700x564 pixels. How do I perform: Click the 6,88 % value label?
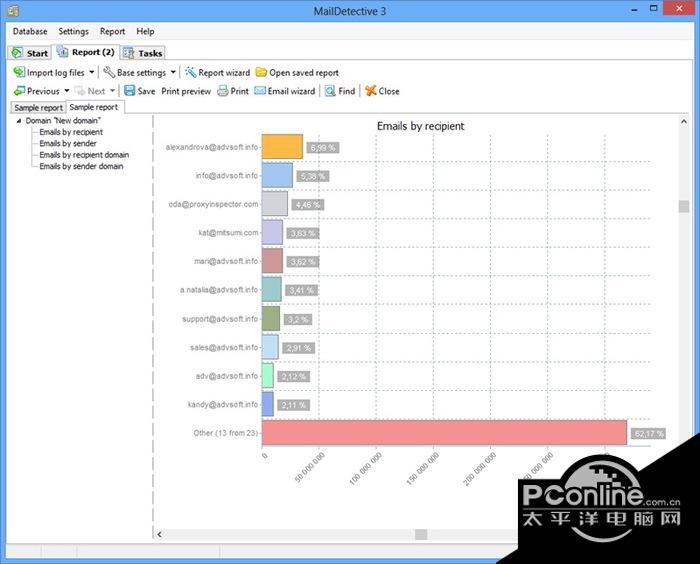(x=323, y=147)
